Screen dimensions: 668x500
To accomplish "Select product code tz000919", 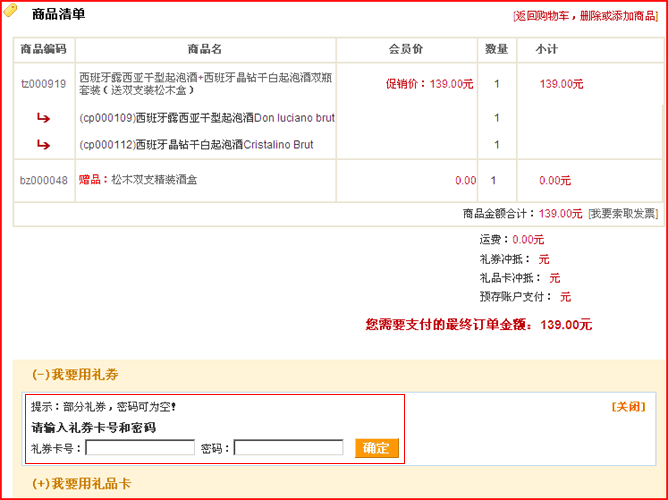I will [x=43, y=84].
